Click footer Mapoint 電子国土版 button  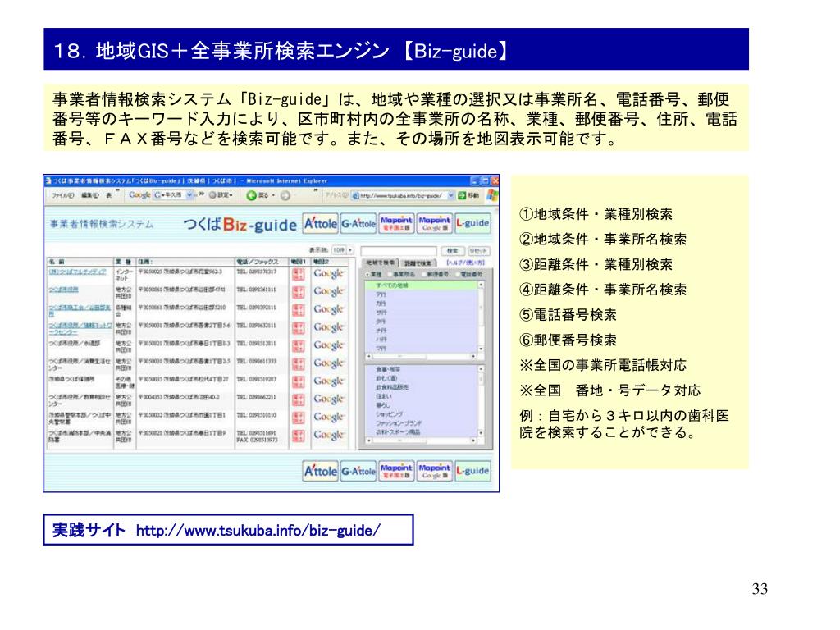click(396, 471)
